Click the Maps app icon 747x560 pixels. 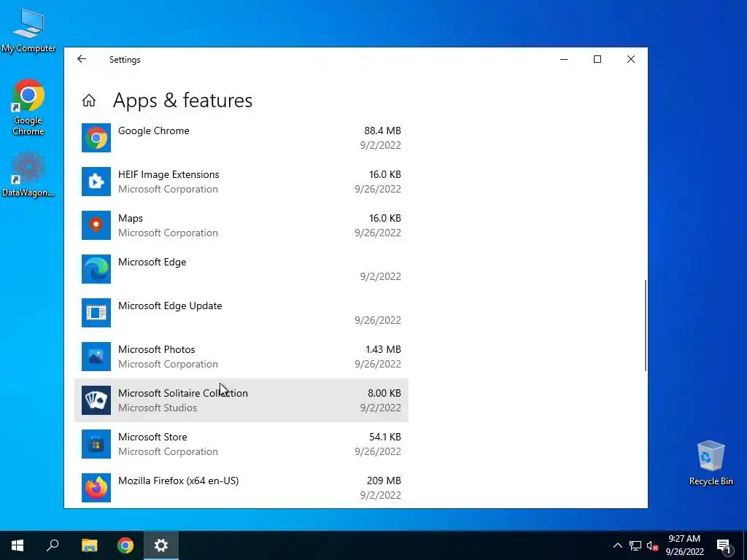pos(96,225)
